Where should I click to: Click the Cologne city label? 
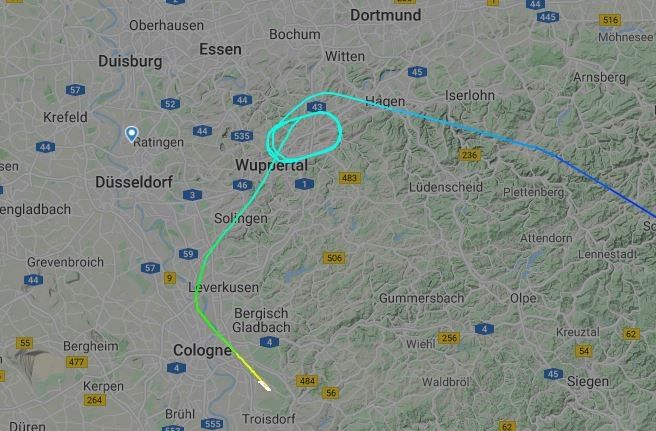[202, 351]
